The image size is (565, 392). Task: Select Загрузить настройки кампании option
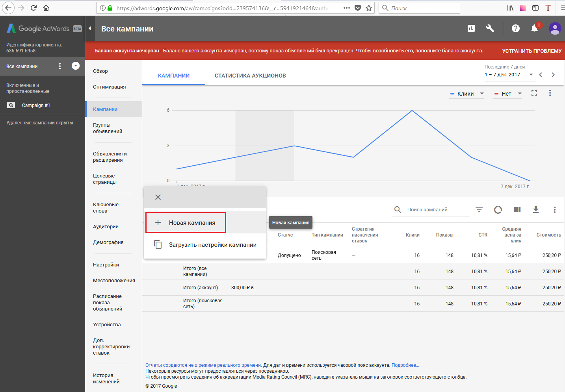tap(205, 245)
